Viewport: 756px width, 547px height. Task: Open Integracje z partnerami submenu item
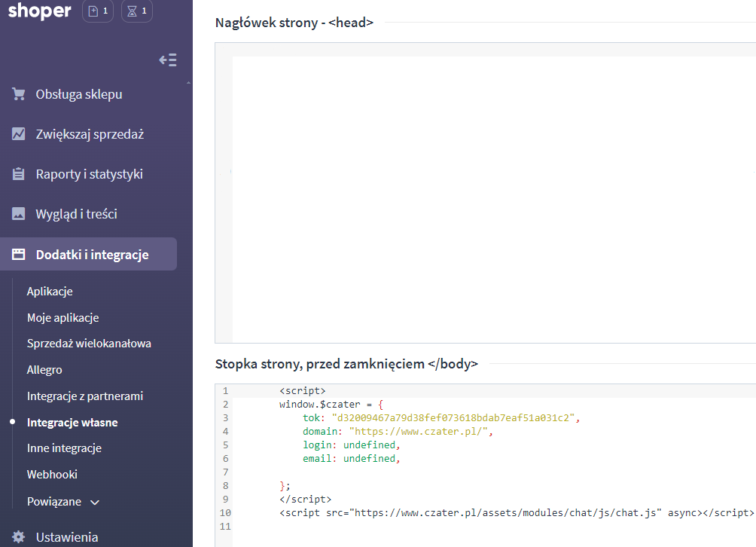[85, 396]
